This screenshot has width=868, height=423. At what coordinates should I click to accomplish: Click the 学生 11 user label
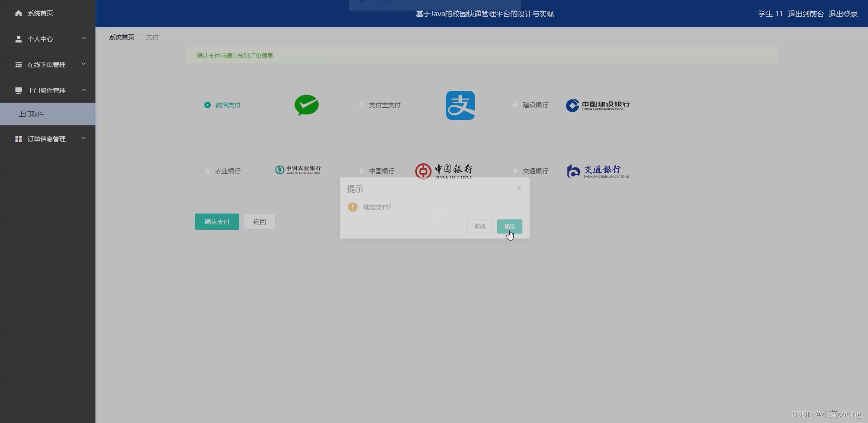[770, 14]
